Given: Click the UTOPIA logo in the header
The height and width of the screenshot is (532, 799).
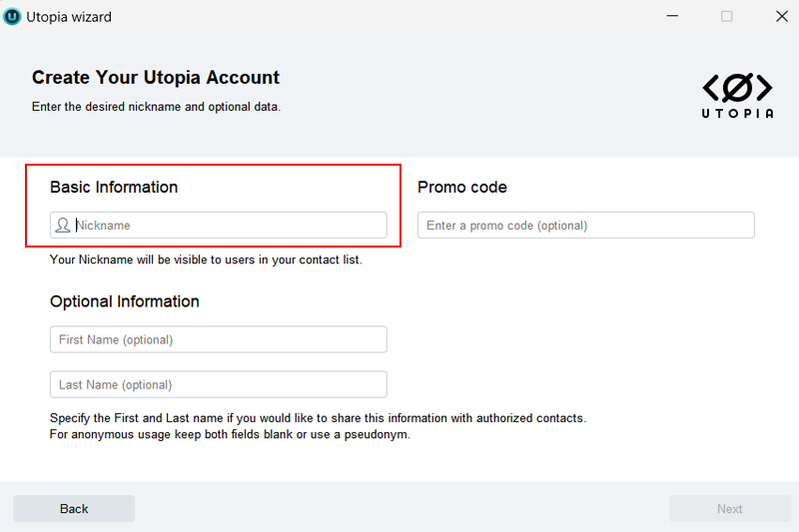Looking at the screenshot, I should 737,96.
